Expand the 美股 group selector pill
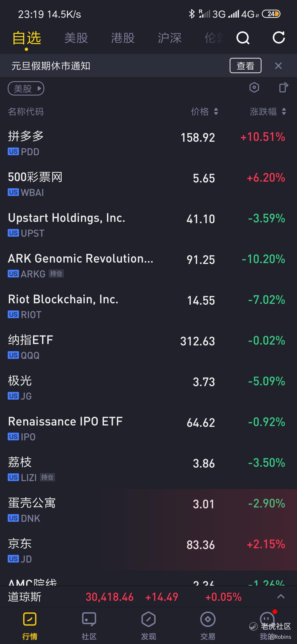This screenshot has height=644, width=297. pos(26,89)
